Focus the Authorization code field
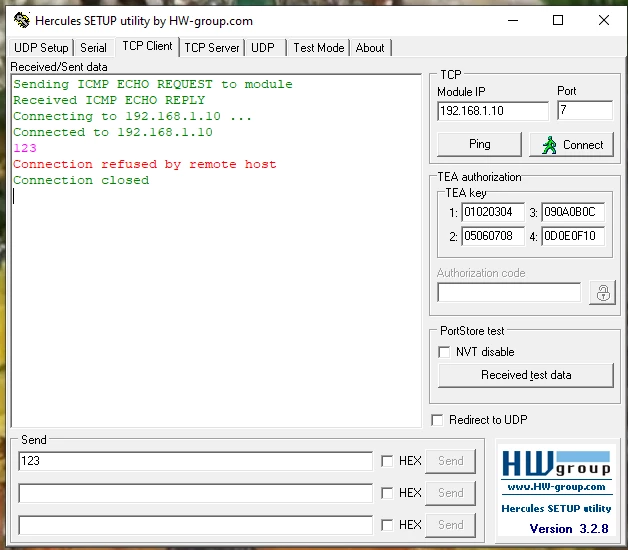The width and height of the screenshot is (628, 550). (509, 292)
